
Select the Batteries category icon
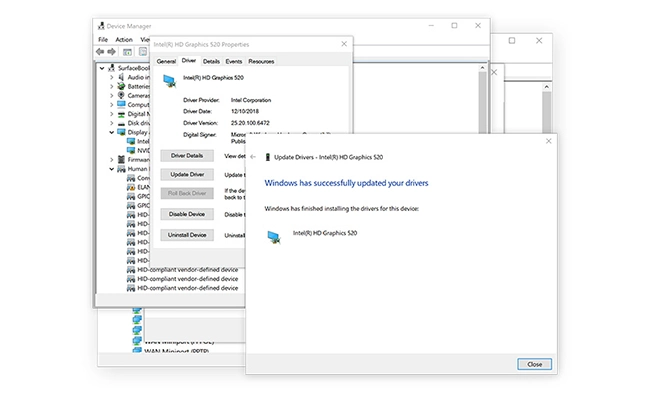click(x=121, y=86)
